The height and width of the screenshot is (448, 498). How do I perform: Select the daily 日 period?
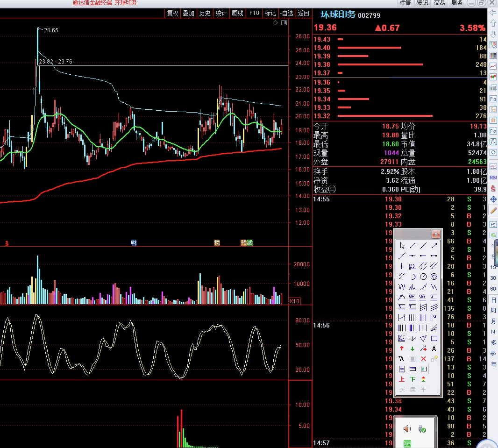(x=493, y=300)
